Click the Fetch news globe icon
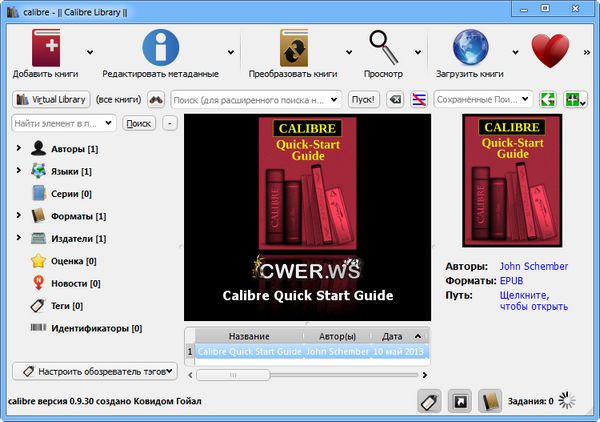600x422 pixels. coord(470,47)
